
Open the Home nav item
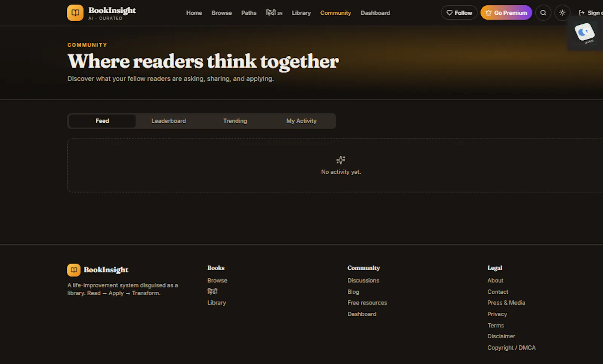coord(194,13)
